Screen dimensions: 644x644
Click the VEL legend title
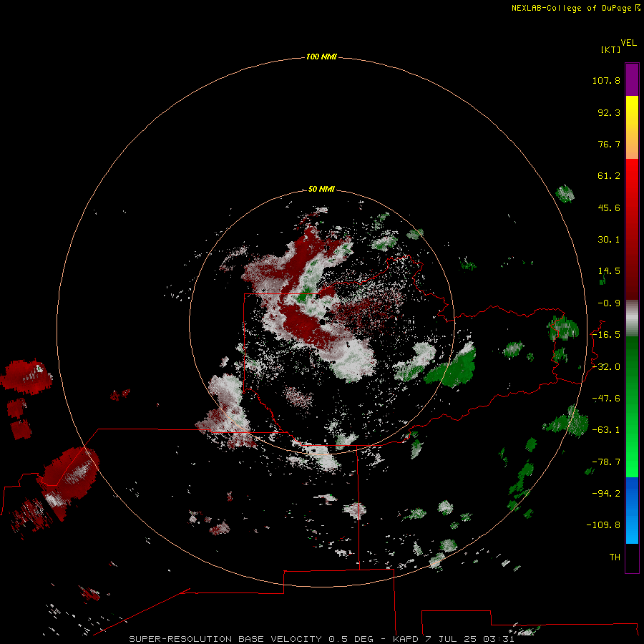click(x=628, y=43)
